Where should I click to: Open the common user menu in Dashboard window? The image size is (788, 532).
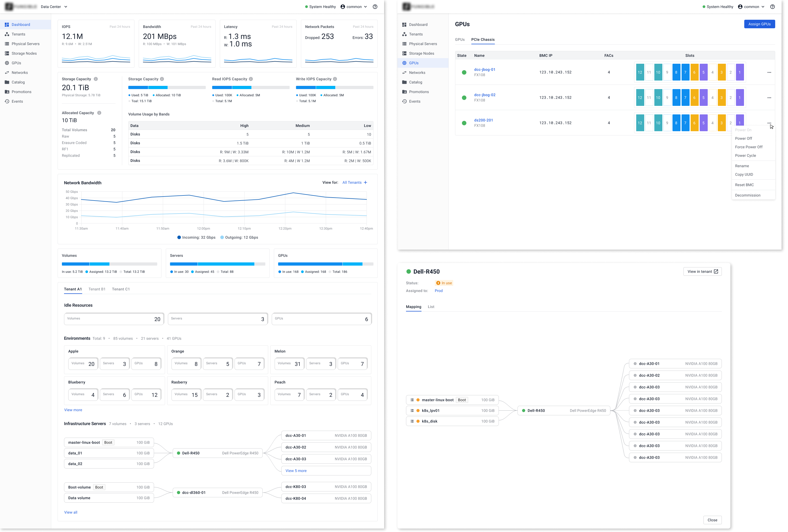[x=354, y=7]
